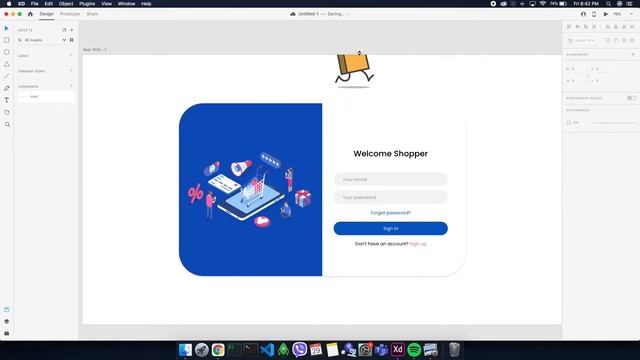Open Google Chrome from the Dock
Viewport: 640px width, 360px height.
218,350
